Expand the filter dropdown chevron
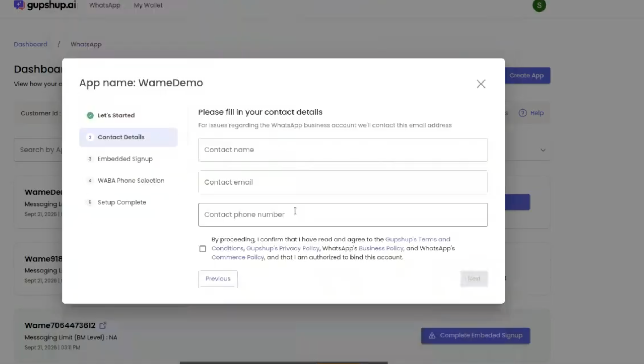The width and height of the screenshot is (644, 364). (543, 150)
